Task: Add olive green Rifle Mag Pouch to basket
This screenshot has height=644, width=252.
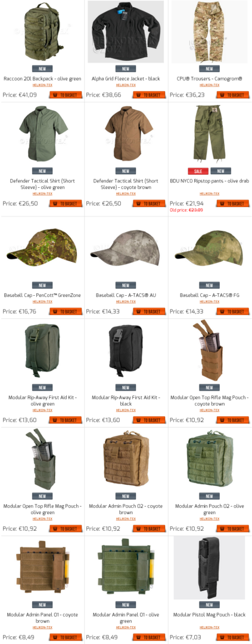Action: pos(66,528)
